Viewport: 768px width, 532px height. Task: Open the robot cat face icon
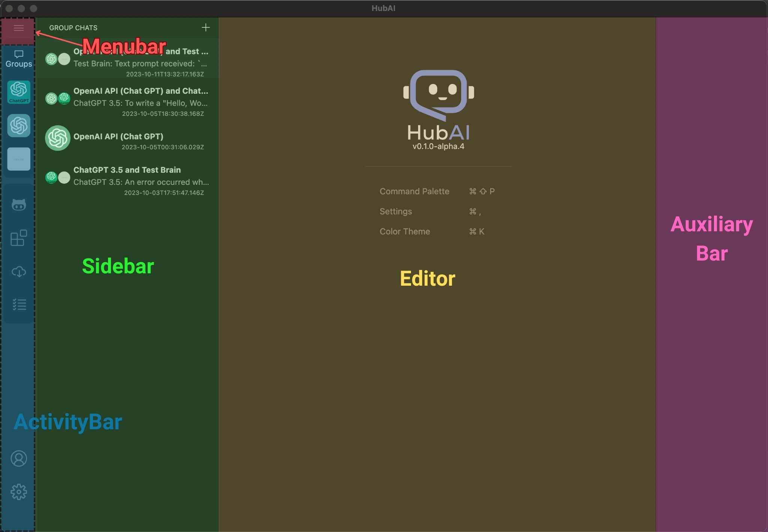coord(19,205)
